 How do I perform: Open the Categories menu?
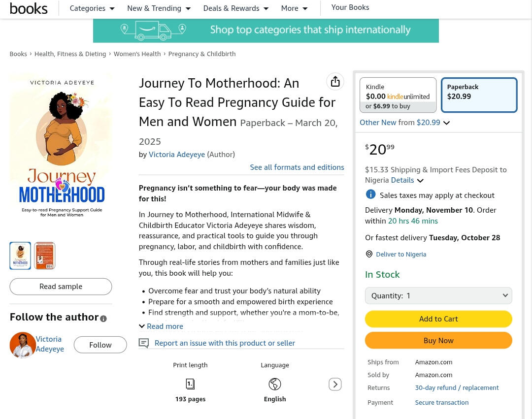(x=92, y=8)
